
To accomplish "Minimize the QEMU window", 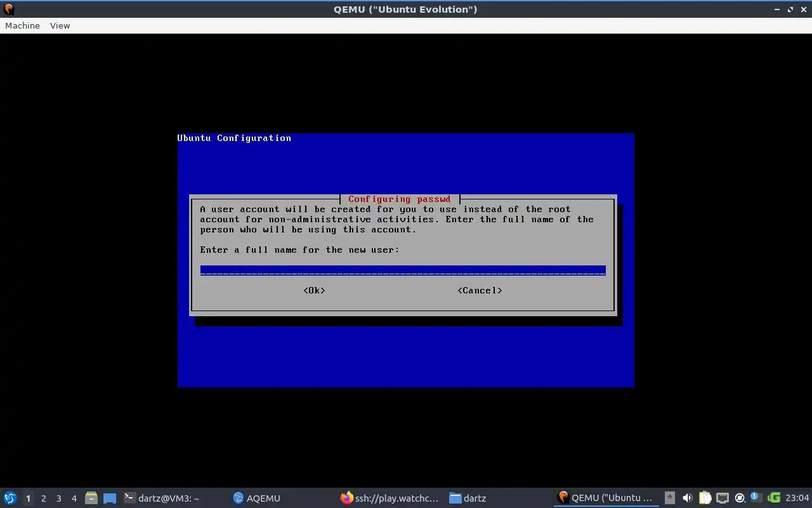I will tap(777, 10).
